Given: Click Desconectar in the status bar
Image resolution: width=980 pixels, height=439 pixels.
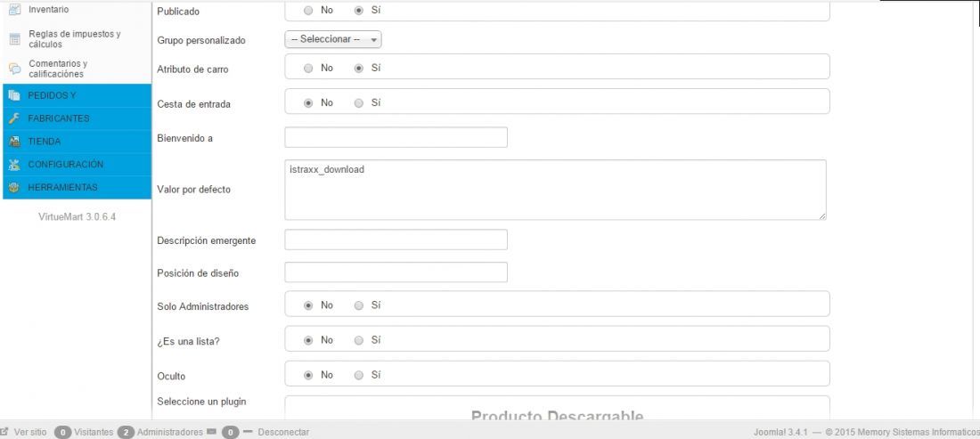Looking at the screenshot, I should 283,432.
